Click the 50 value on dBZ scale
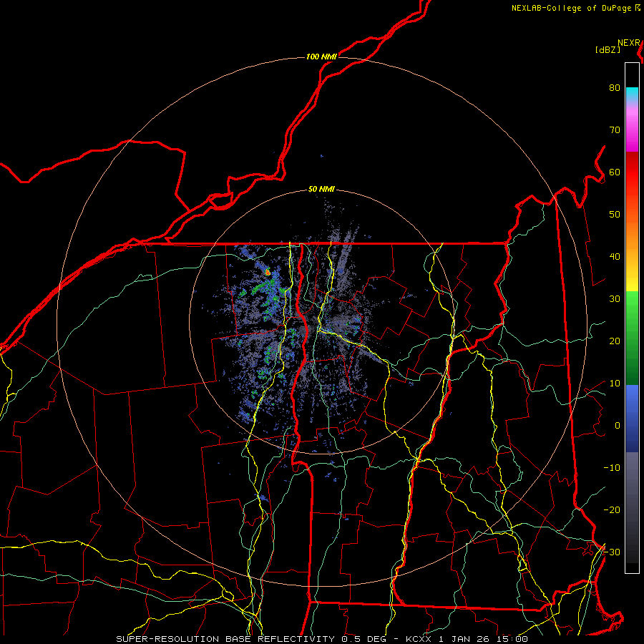The image size is (644, 644). tap(615, 215)
